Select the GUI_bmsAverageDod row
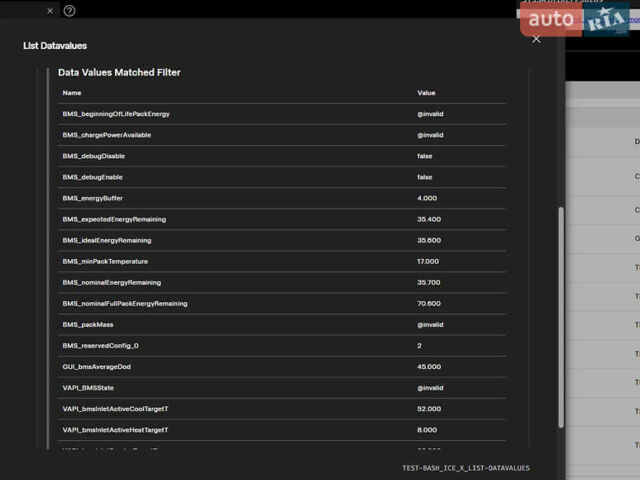 [x=98, y=366]
